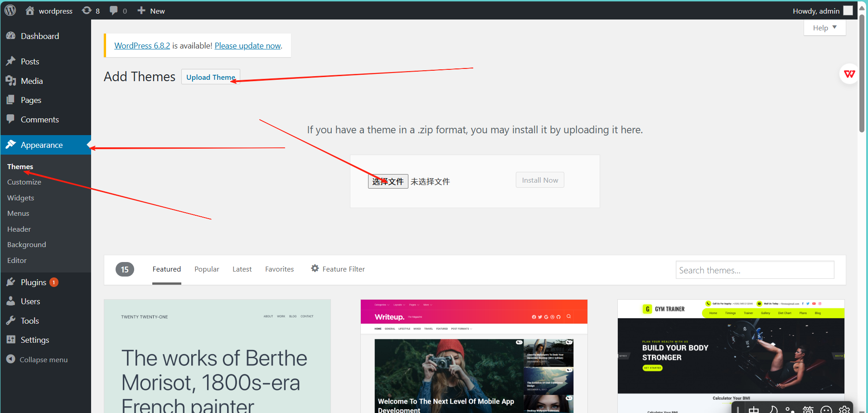Visit the wordpress site home link
Image resolution: width=868 pixels, height=413 pixels.
click(49, 11)
